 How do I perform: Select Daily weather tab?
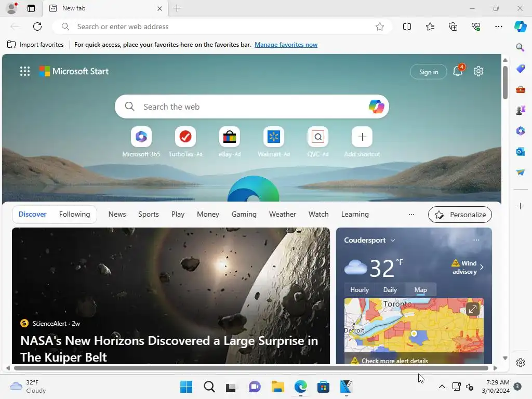390,290
